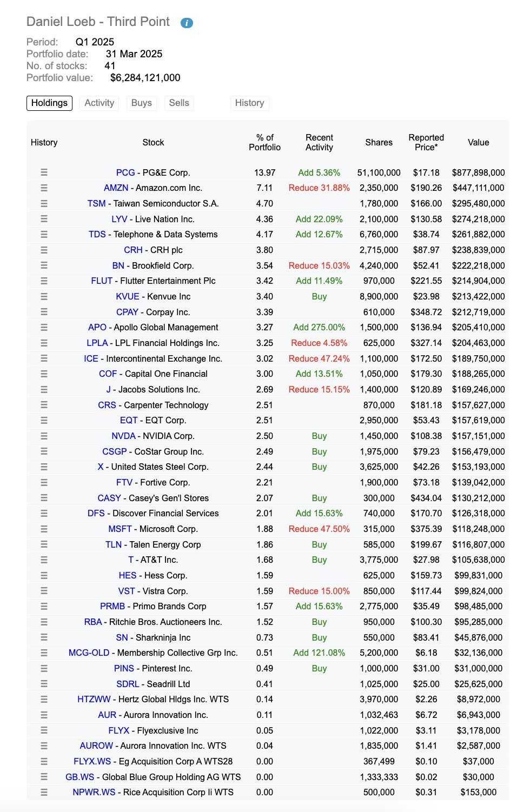517x812 pixels.
Task: Click the '$877,898,000' value cell
Action: (x=479, y=172)
